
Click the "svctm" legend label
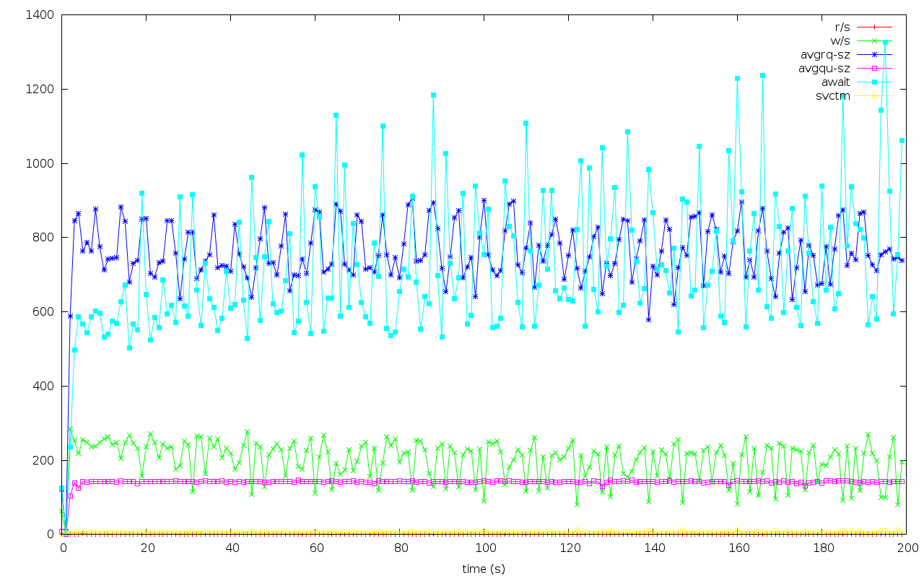pyautogui.click(x=833, y=95)
